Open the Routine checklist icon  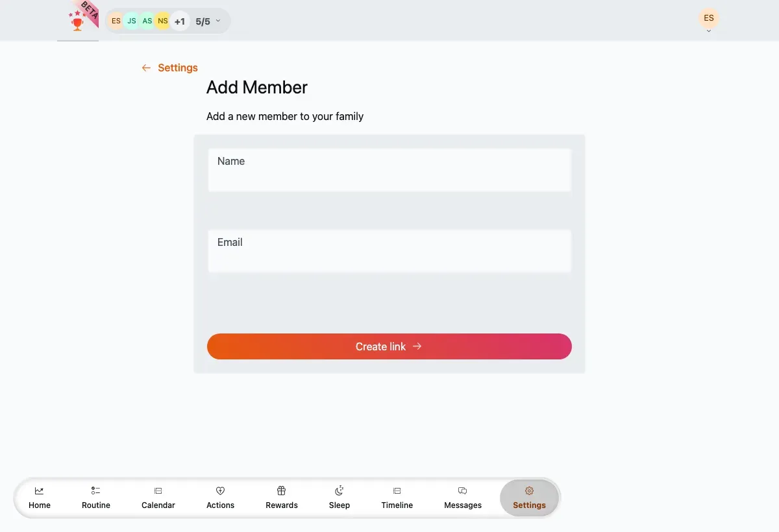point(96,491)
